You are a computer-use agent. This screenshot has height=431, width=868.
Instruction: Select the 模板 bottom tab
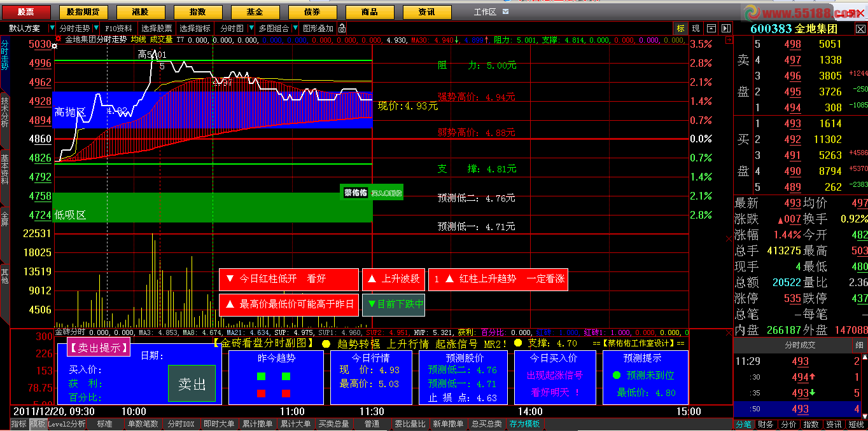click(38, 424)
